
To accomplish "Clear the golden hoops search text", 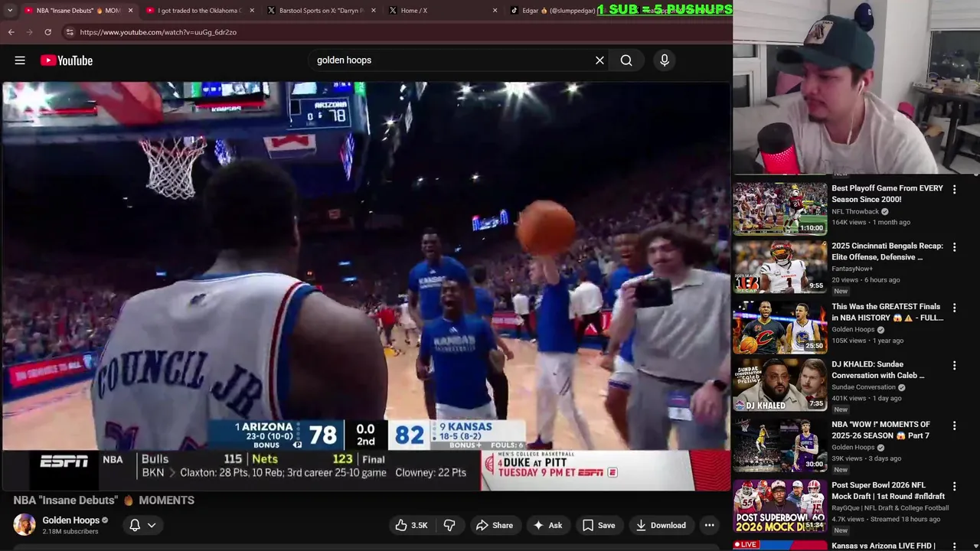I will 599,60.
